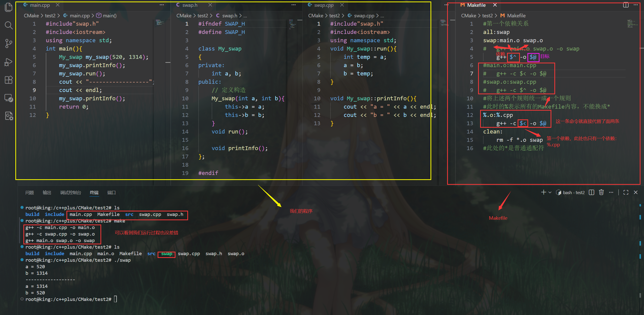Open the Remote Explorer view
644x315 pixels.
[9, 98]
